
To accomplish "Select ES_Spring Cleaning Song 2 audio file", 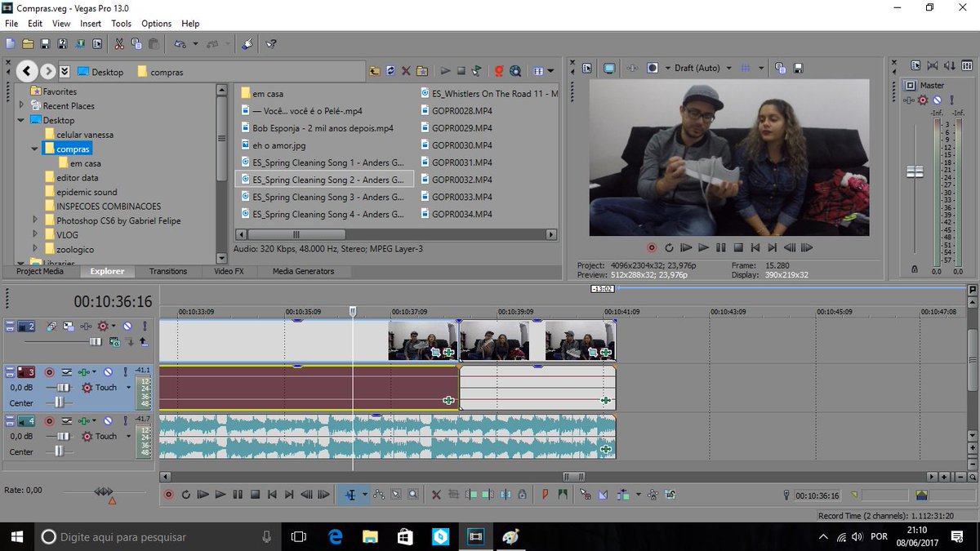I will click(x=323, y=180).
